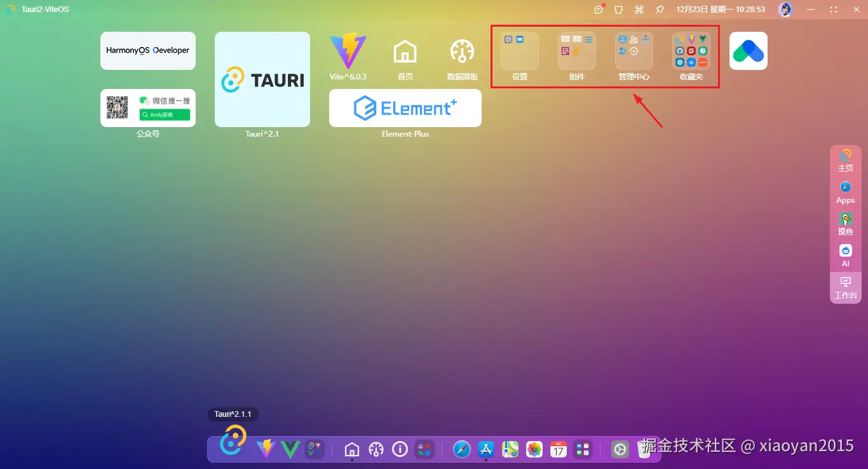Toggle the fullscreen button in title bar
The image size is (868, 469).
(x=834, y=10)
